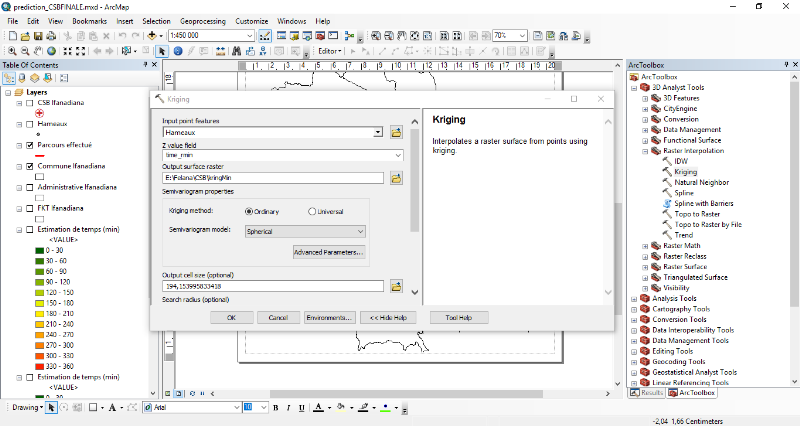
Task: Open the Z value field dropdown
Action: 397,155
